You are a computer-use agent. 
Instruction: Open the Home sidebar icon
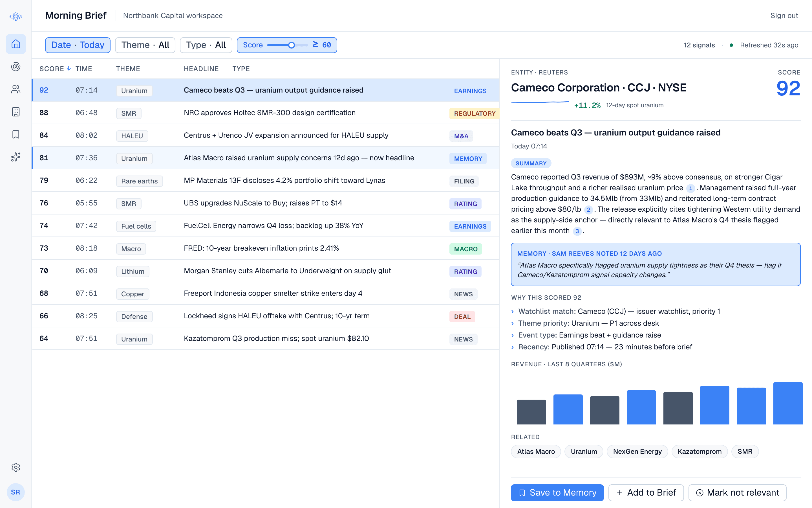pyautogui.click(x=16, y=44)
